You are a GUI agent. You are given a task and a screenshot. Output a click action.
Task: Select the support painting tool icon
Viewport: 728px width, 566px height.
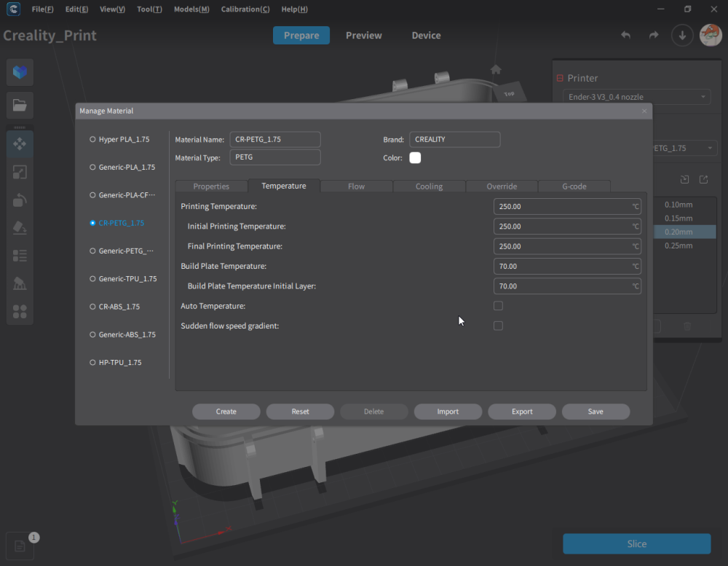[x=20, y=283]
